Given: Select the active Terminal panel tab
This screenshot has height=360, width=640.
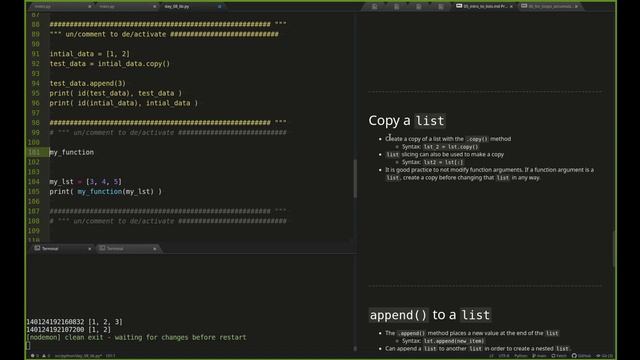Looking at the screenshot, I should coord(62,248).
